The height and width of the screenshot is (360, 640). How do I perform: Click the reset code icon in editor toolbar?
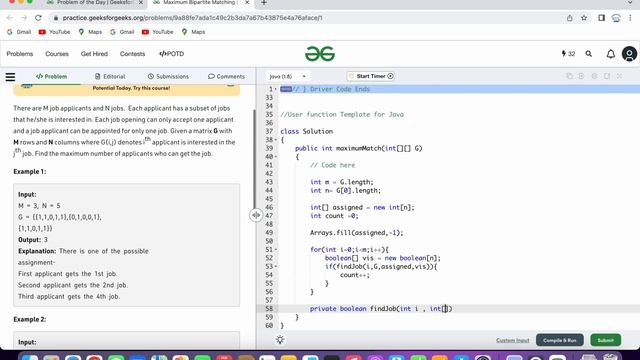point(581,76)
